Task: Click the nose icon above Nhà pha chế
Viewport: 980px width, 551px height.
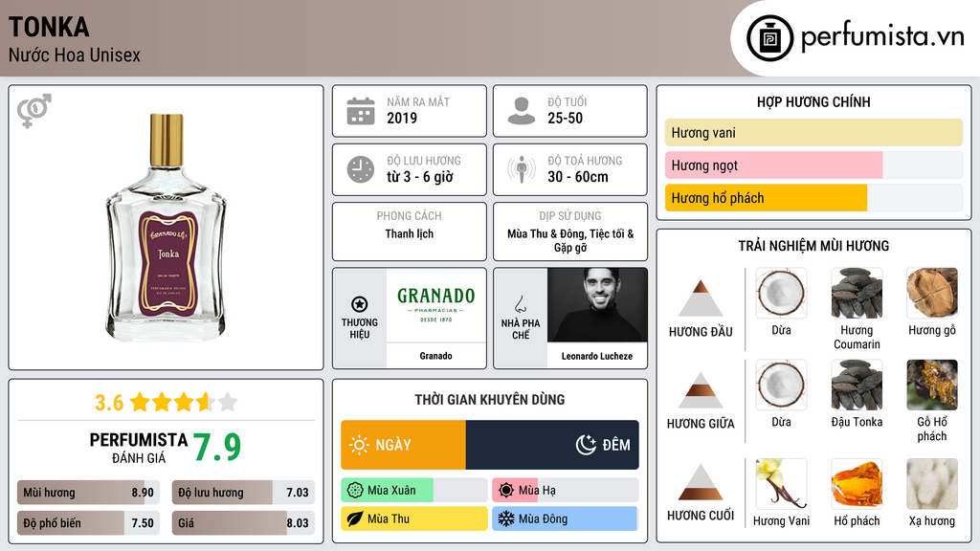Action: pos(520,304)
